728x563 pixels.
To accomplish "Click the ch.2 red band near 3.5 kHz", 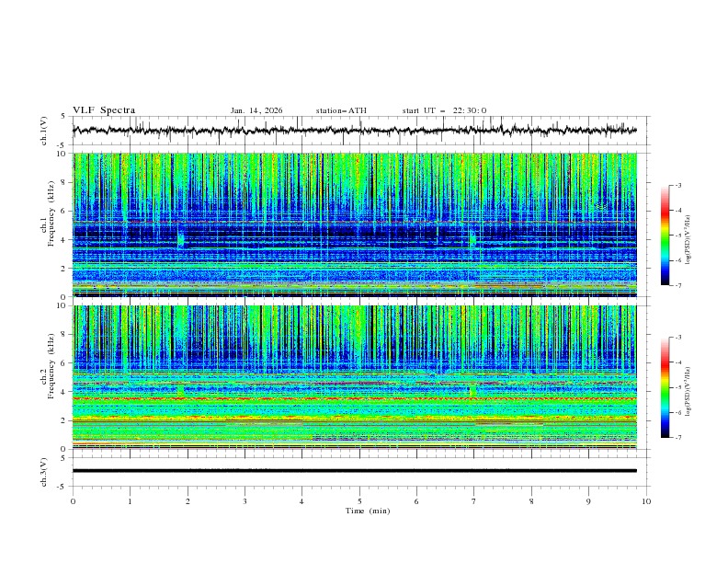I will (x=355, y=398).
